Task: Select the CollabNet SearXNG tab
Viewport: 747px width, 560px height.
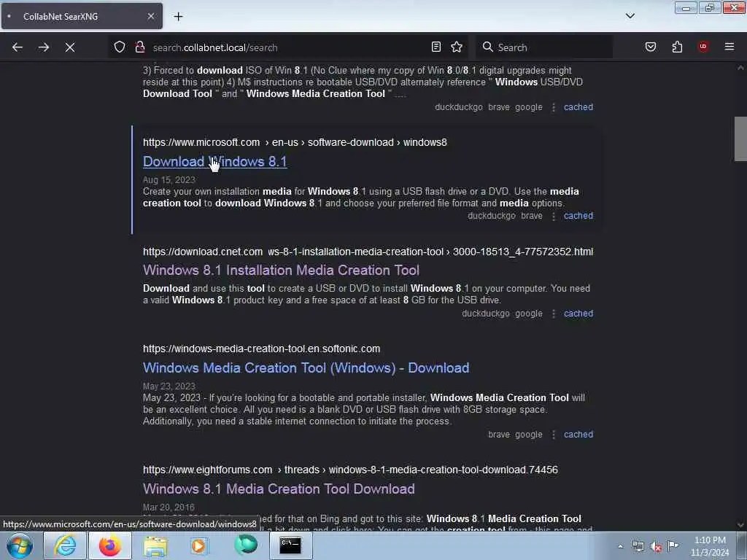Action: point(82,16)
